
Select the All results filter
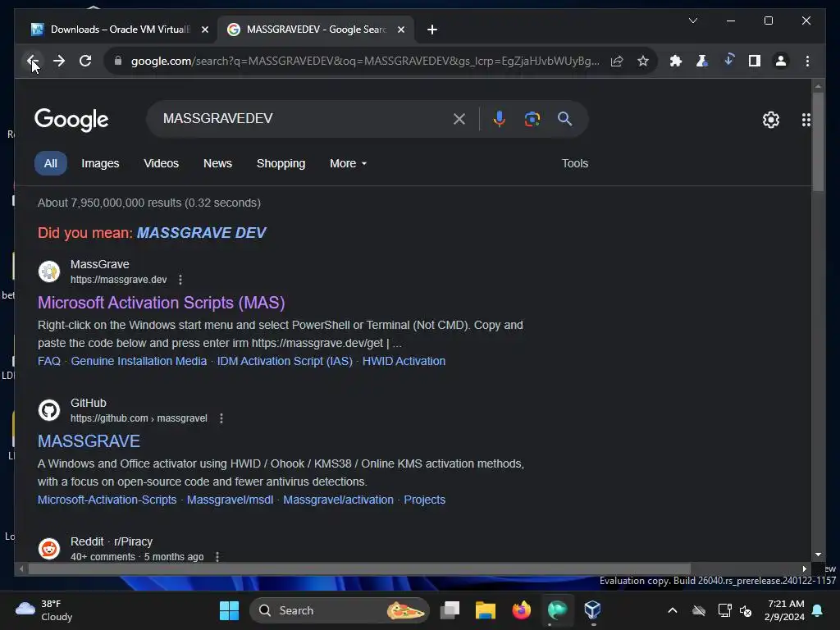point(50,163)
